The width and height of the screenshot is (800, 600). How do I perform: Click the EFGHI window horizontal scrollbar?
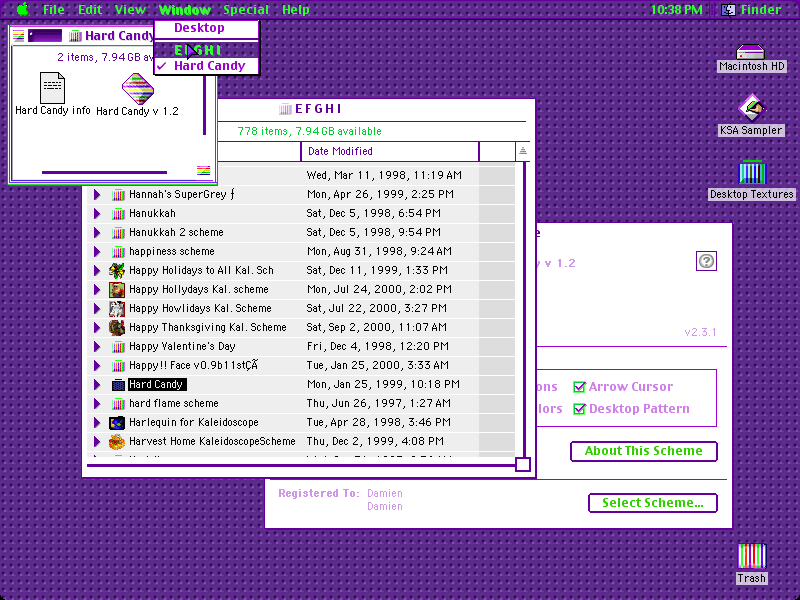pos(301,465)
